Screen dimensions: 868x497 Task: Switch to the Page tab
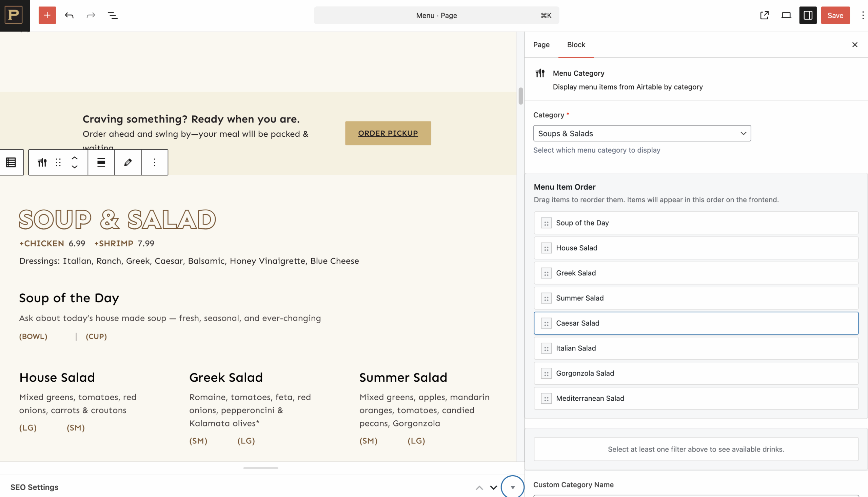click(x=541, y=45)
